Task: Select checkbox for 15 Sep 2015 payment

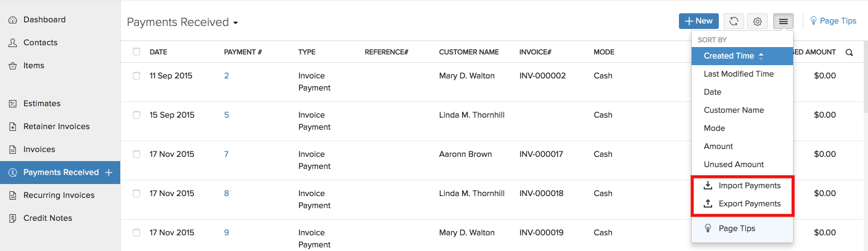Action: coord(137,115)
